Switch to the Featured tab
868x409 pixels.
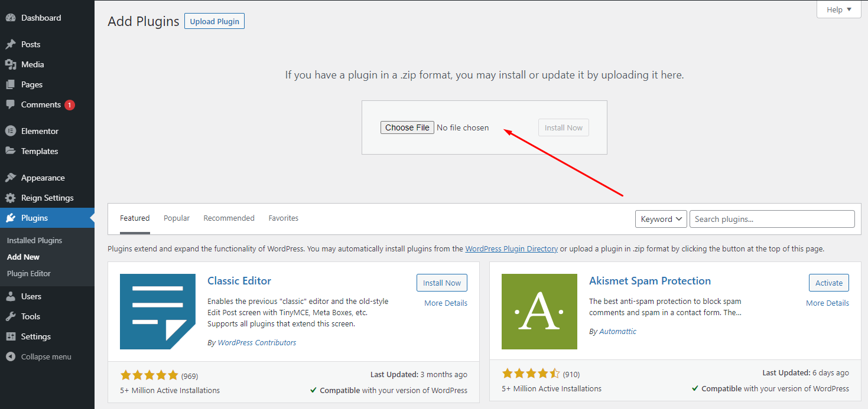pyautogui.click(x=135, y=218)
